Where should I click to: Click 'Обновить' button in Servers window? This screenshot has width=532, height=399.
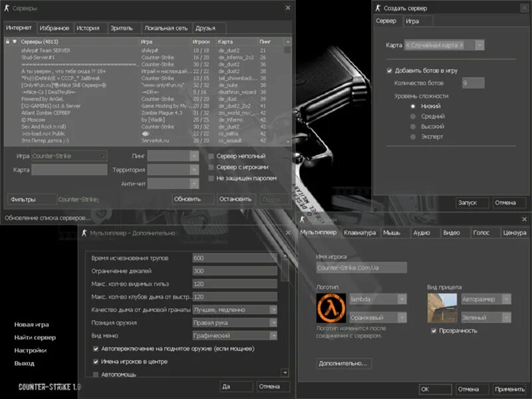193,199
